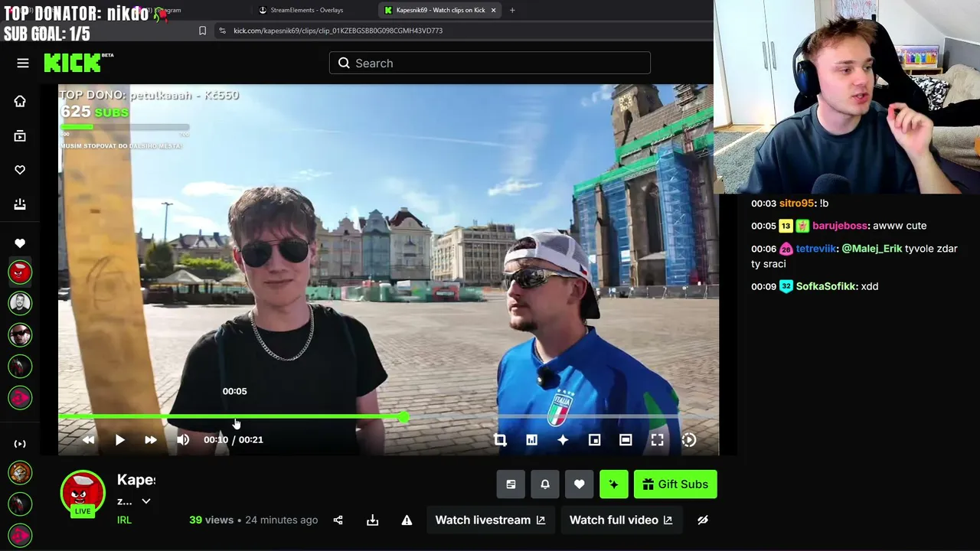Click the search magnifier icon

(344, 63)
